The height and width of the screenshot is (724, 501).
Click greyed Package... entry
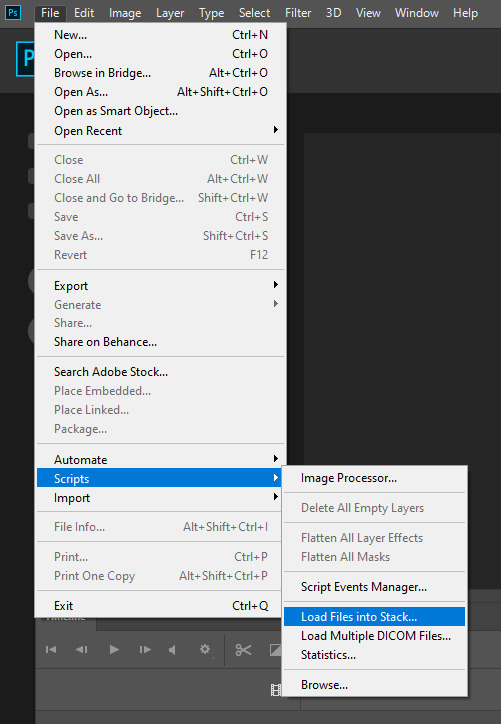tap(160, 428)
